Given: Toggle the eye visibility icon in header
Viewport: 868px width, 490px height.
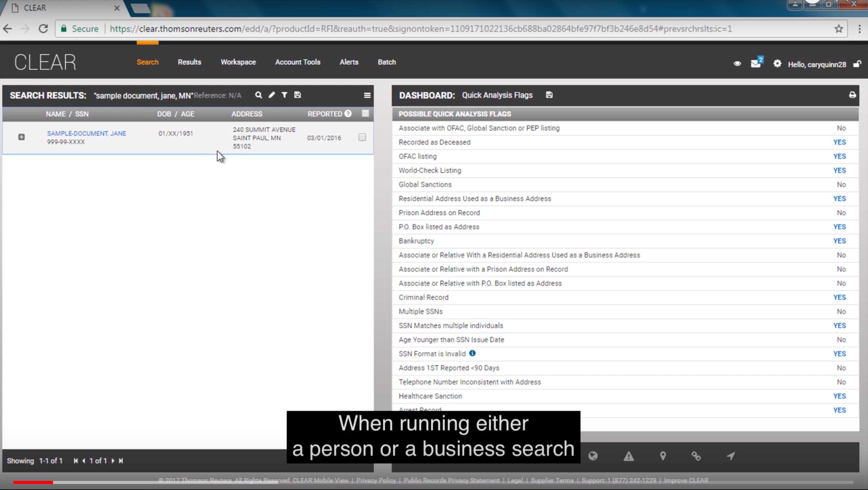Looking at the screenshot, I should pyautogui.click(x=737, y=63).
